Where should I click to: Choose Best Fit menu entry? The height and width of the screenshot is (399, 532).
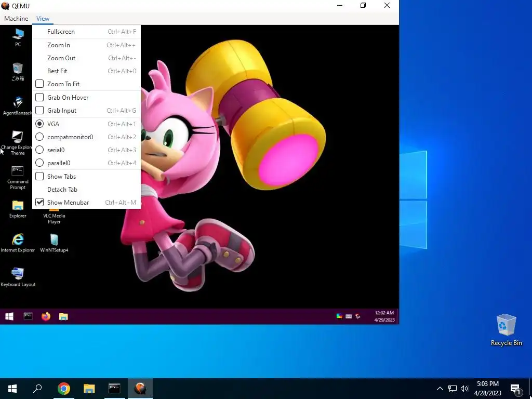coord(87,71)
